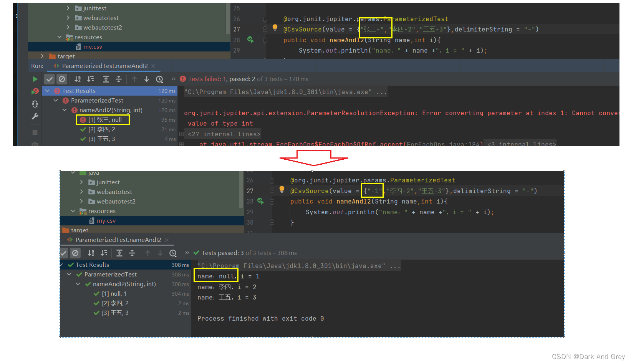Image resolution: width=631 pixels, height=364 pixels.
Task: Expand junittest folder in passed-run project tree
Action: tap(81, 182)
